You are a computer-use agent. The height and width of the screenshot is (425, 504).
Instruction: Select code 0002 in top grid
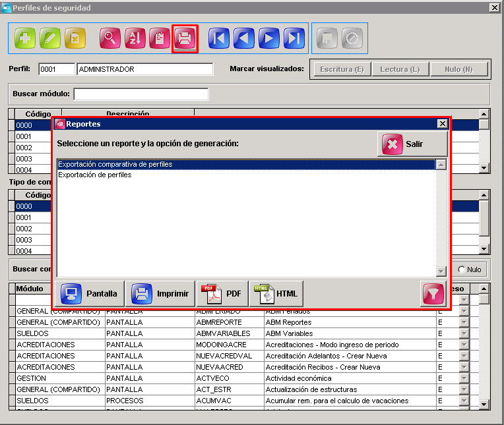(x=34, y=148)
